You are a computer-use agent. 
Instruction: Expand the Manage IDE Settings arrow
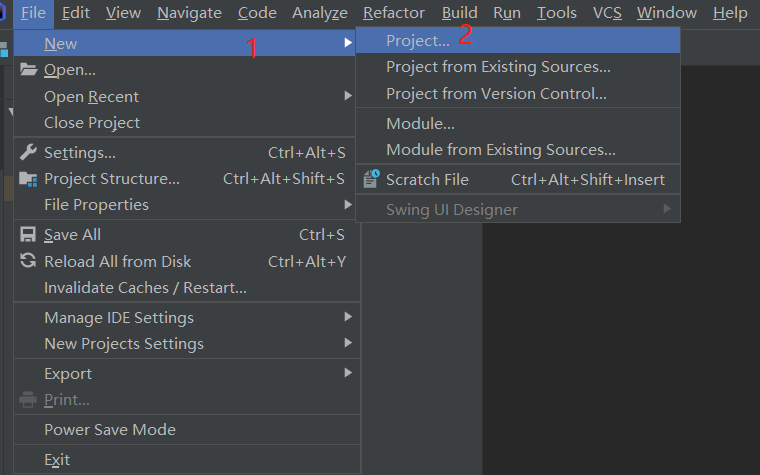(x=348, y=317)
